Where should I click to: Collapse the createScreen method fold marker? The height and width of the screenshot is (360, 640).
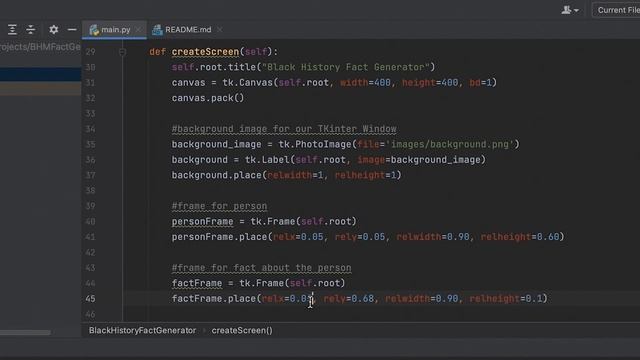click(122, 52)
